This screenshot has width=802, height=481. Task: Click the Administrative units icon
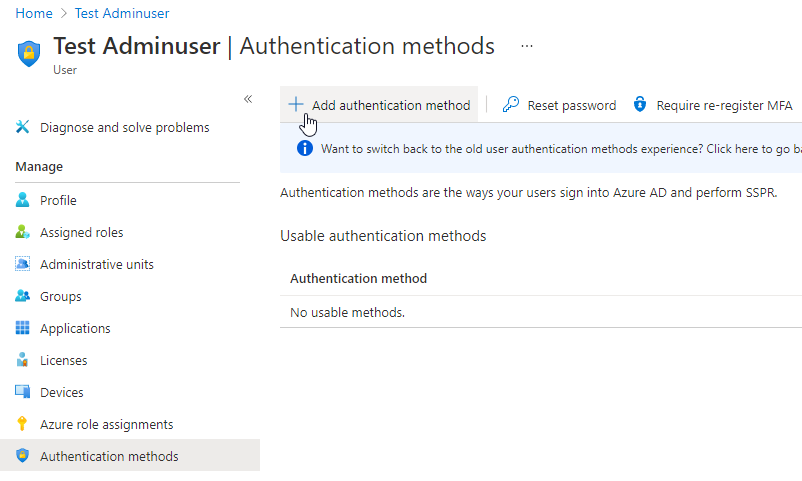(x=23, y=264)
